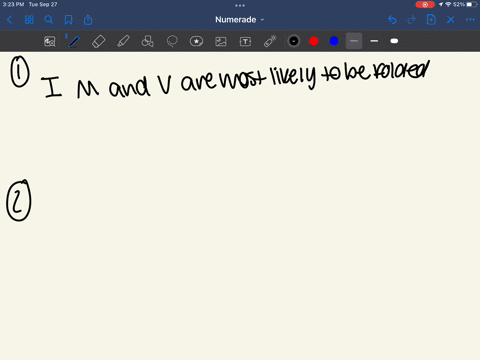Select the Lasso tool

click(172, 41)
